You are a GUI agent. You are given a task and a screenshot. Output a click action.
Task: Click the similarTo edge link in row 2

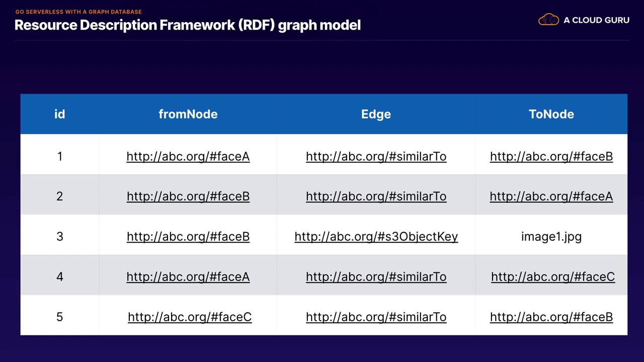pyautogui.click(x=376, y=197)
